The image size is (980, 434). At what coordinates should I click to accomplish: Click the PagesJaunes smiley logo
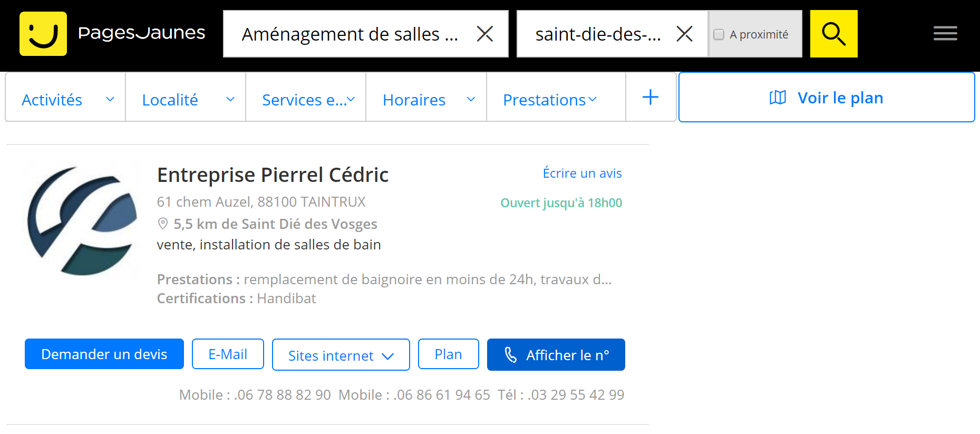coord(43,34)
